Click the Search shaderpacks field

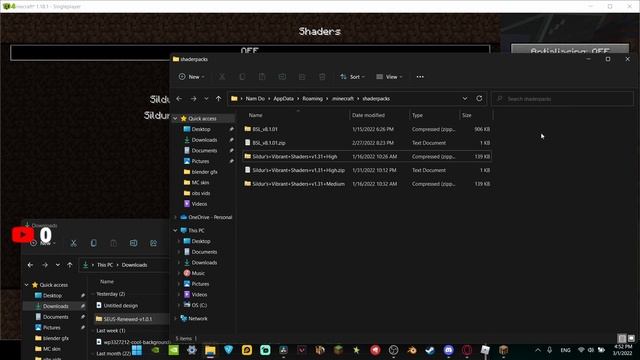pos(562,99)
